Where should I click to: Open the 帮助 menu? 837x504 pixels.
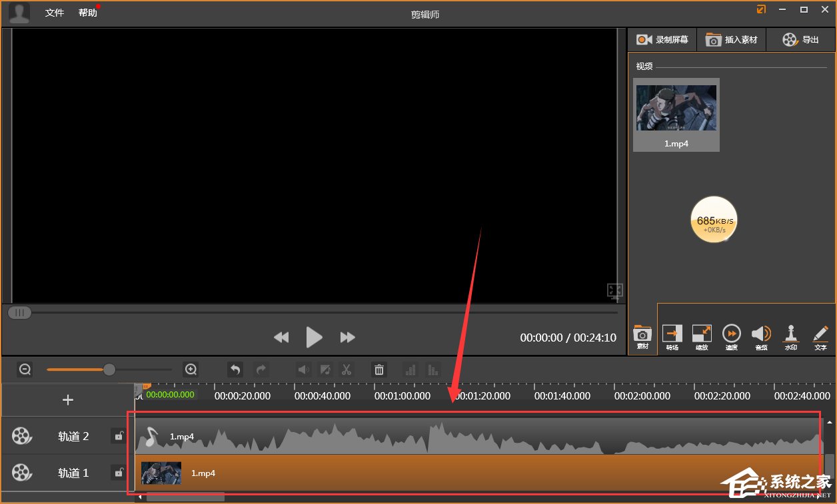coord(87,13)
